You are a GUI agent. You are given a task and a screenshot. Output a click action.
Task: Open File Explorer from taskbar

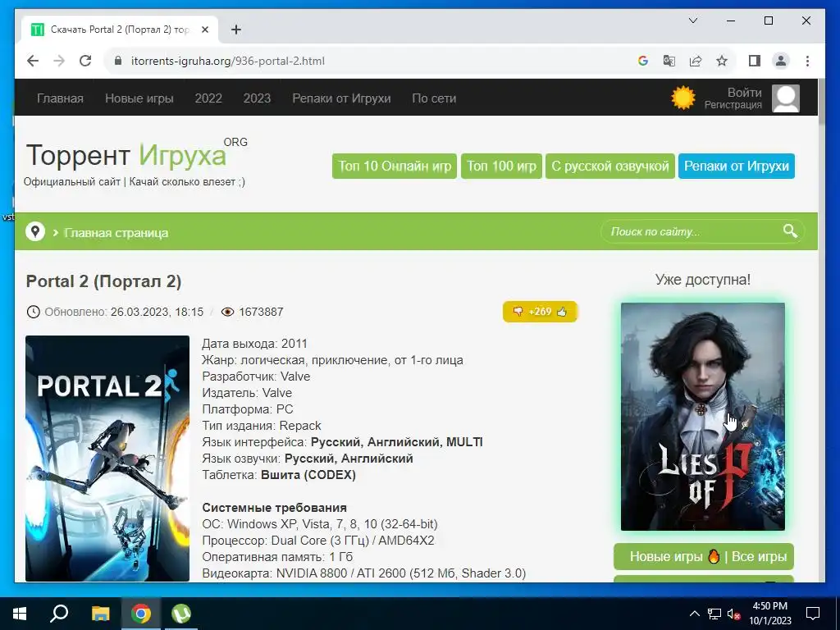pyautogui.click(x=100, y=614)
